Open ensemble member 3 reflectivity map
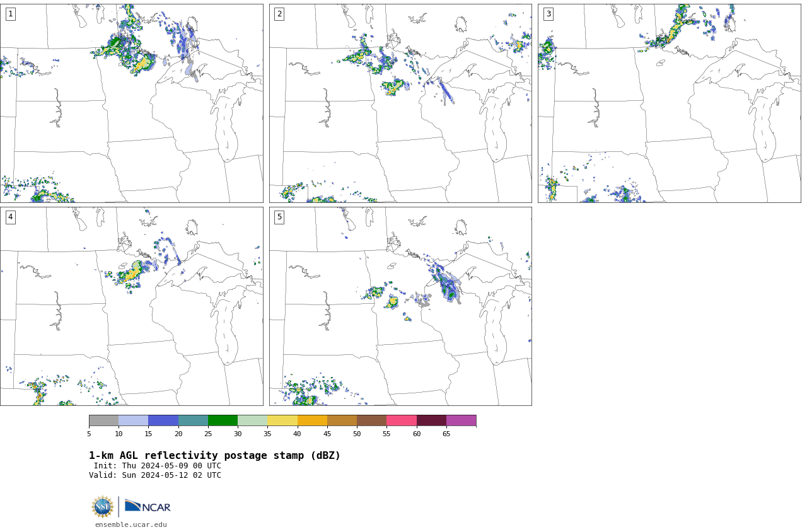Screen dimensions: 807x532 (x=669, y=103)
